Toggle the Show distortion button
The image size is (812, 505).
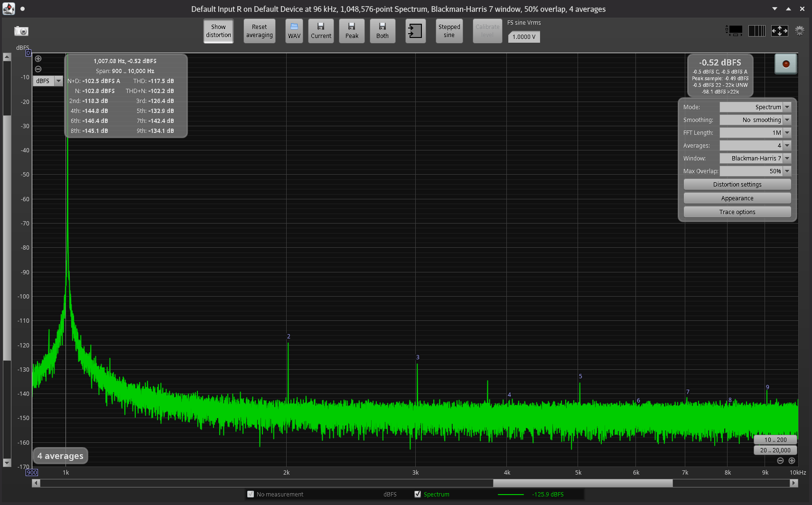point(218,31)
